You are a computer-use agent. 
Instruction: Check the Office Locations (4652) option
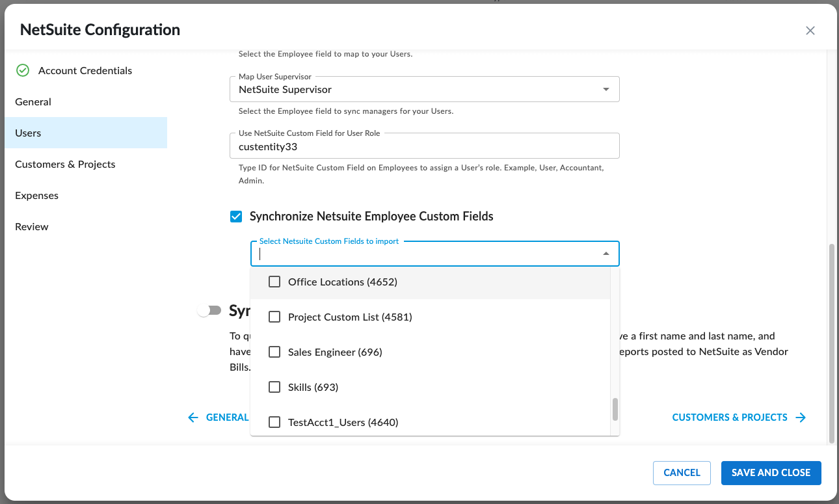click(x=274, y=282)
